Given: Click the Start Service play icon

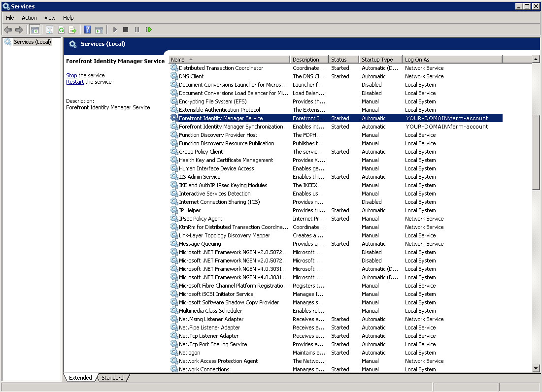Looking at the screenshot, I should coord(115,30).
